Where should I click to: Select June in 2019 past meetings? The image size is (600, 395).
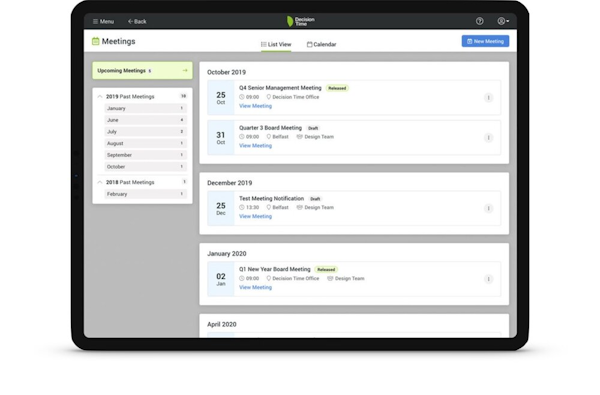145,120
